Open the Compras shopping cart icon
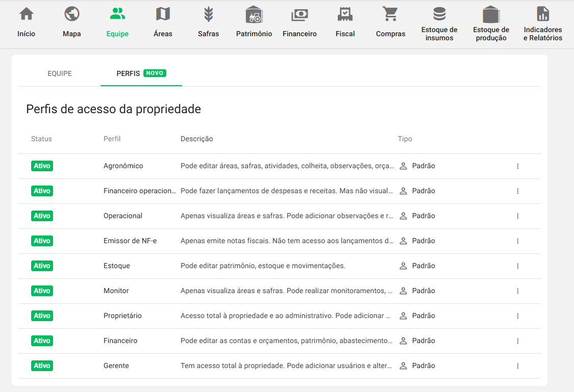Screen dimensions: 574x392 [x=390, y=14]
